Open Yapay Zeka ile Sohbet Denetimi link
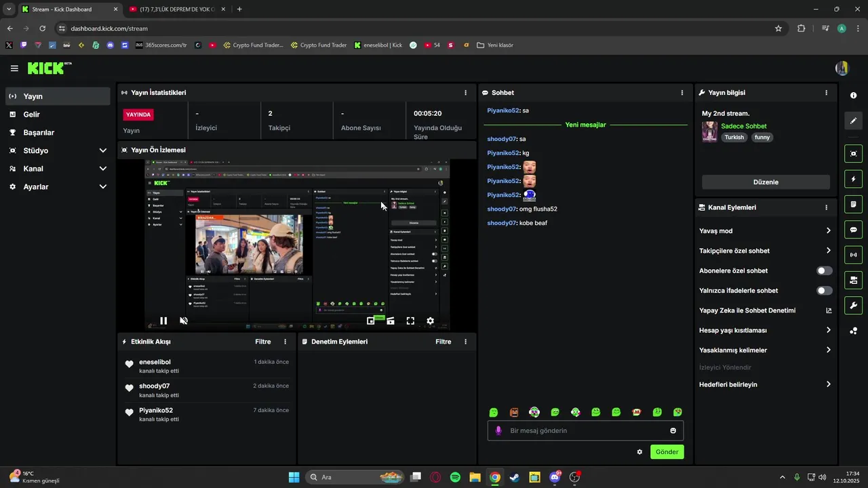Viewport: 868px width, 488px height. click(x=766, y=310)
